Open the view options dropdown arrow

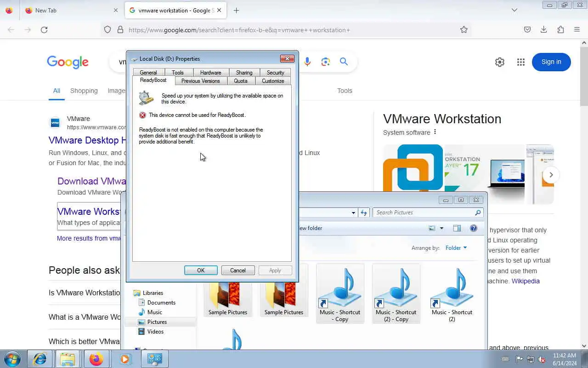point(441,228)
